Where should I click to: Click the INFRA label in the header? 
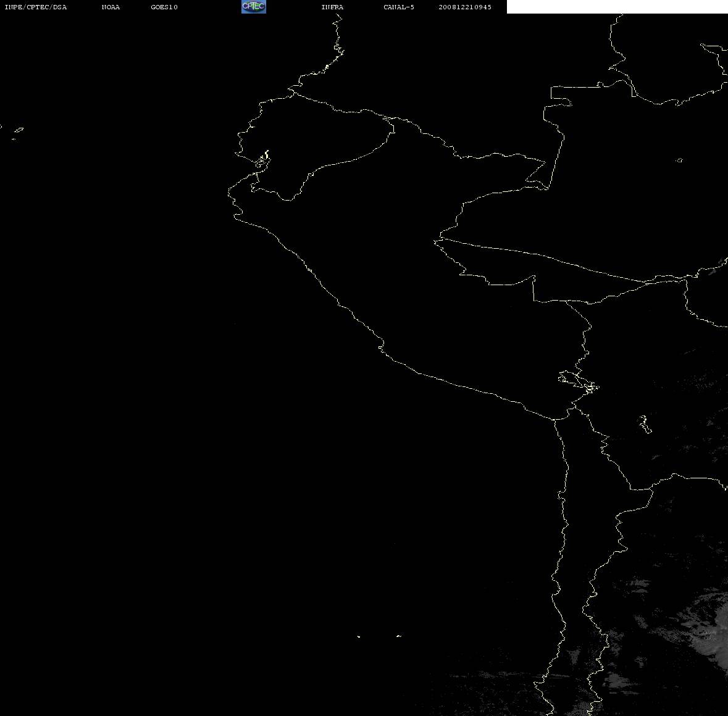point(332,7)
